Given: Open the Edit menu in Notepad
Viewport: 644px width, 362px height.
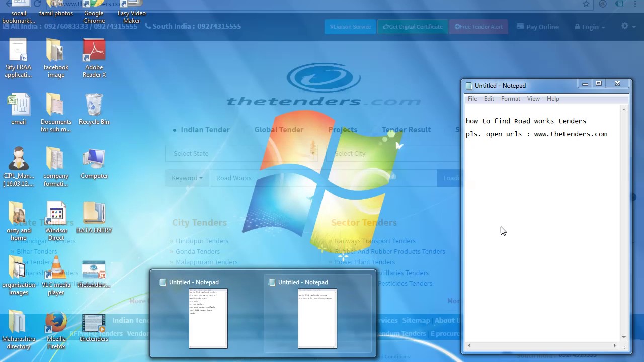Looking at the screenshot, I should click(489, 99).
